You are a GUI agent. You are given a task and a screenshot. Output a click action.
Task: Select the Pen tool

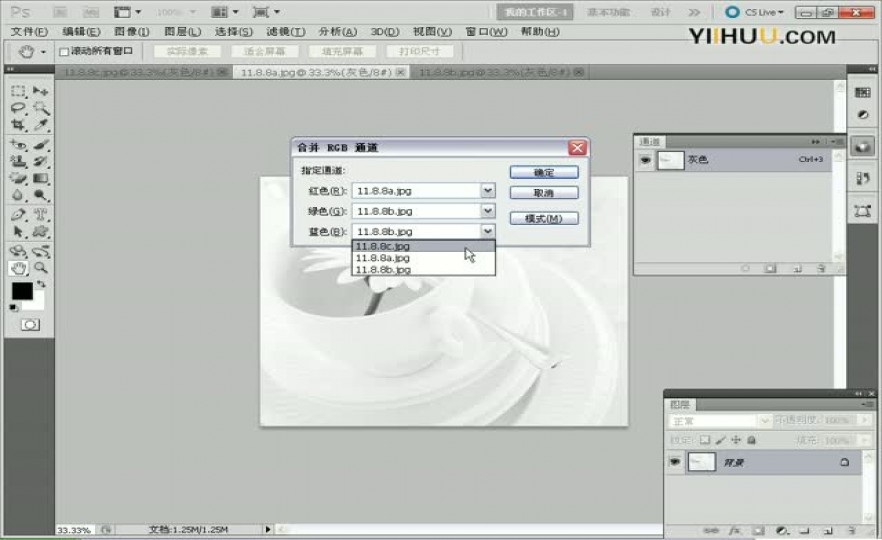click(x=18, y=214)
